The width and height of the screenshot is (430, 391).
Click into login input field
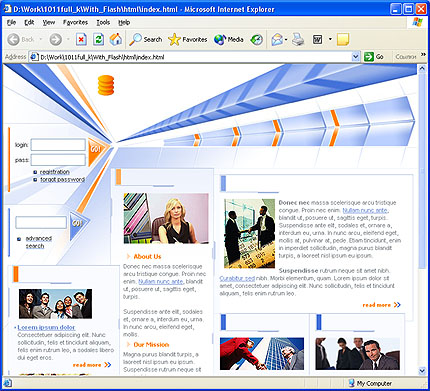pyautogui.click(x=58, y=145)
